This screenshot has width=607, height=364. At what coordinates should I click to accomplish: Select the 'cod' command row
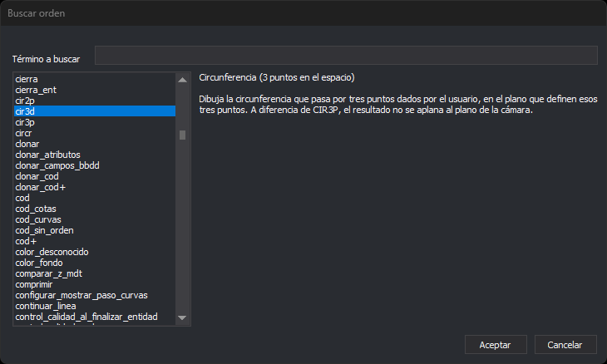pyautogui.click(x=95, y=198)
